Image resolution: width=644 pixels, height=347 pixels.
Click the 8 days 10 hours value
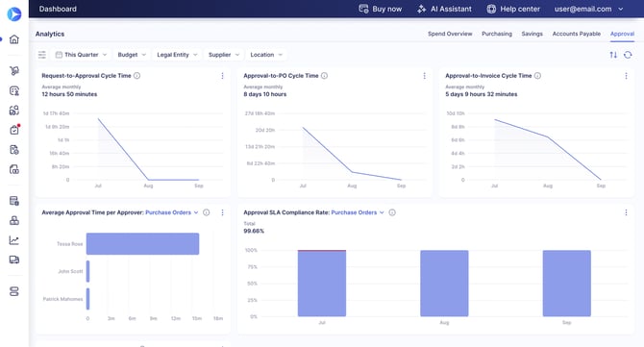(265, 94)
